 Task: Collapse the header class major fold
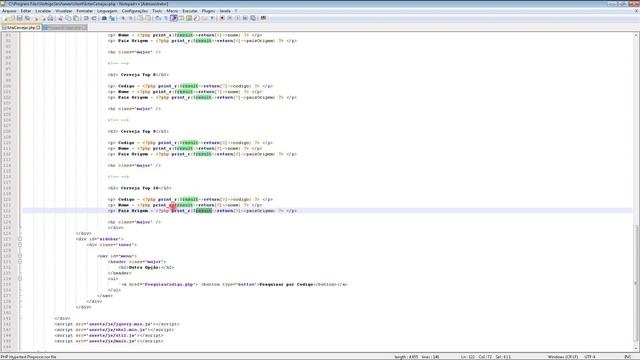(x=20, y=262)
